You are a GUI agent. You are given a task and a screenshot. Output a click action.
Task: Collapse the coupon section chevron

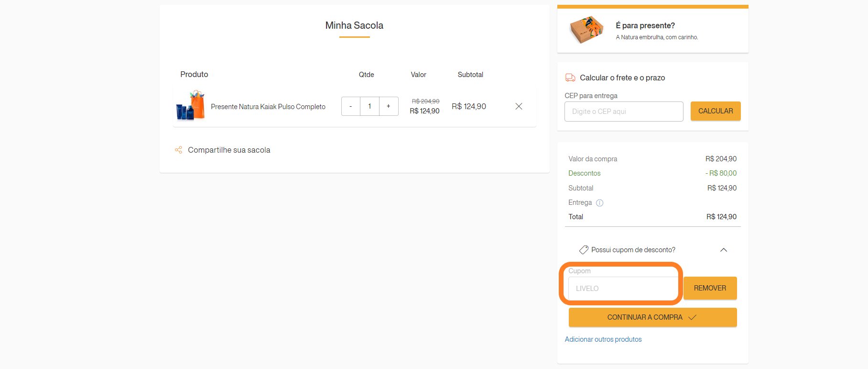click(x=724, y=250)
